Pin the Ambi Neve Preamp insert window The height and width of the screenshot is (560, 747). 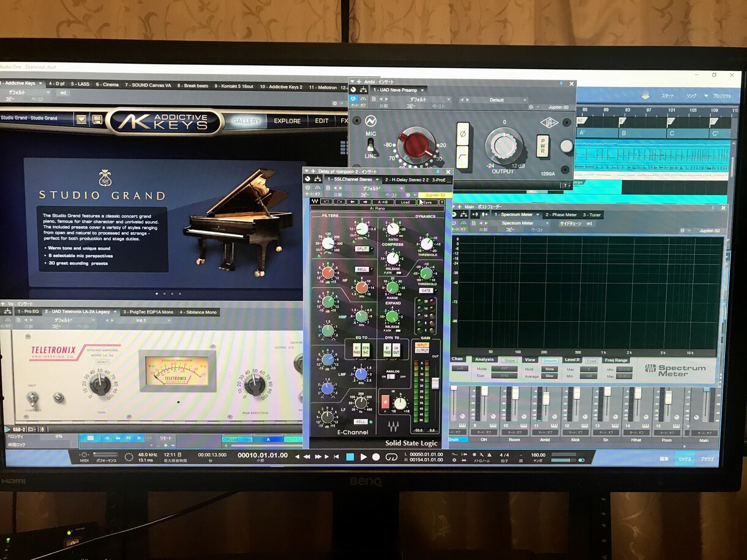[561, 83]
